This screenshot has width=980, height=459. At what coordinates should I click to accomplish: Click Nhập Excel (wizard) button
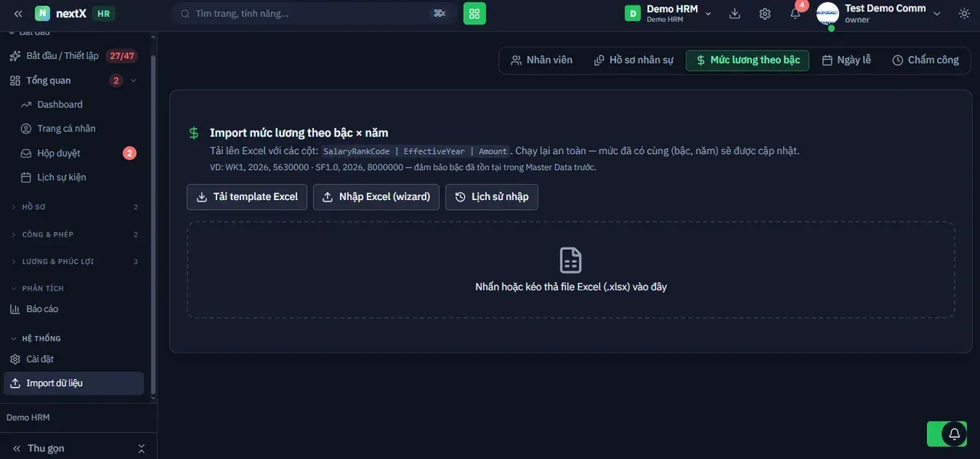pyautogui.click(x=376, y=197)
